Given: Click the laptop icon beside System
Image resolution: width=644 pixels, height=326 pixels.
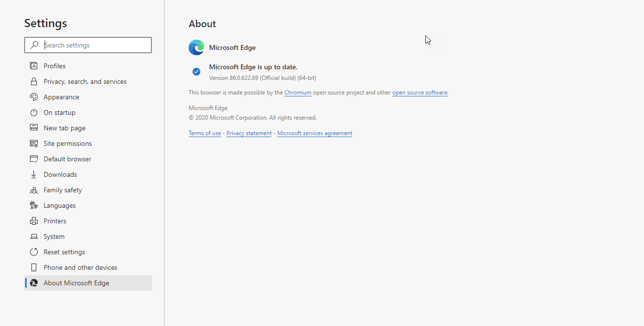Looking at the screenshot, I should coord(34,236).
